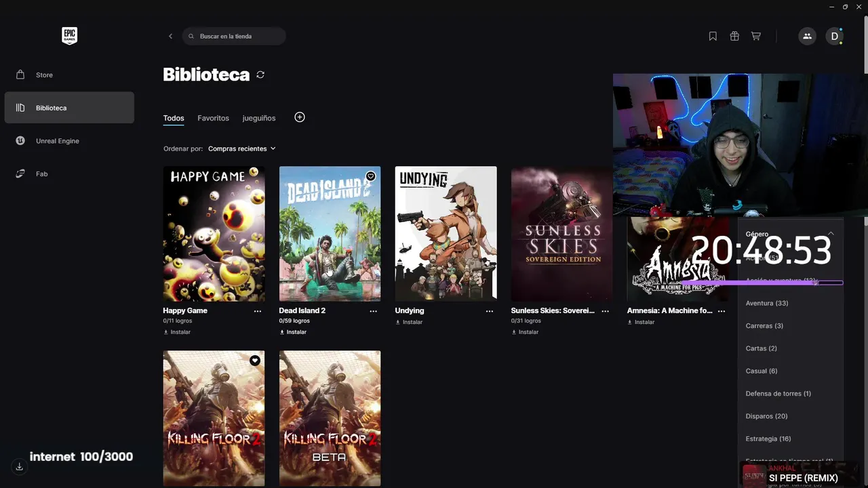
Task: Filter by genre Casual (6)
Action: tap(762, 371)
